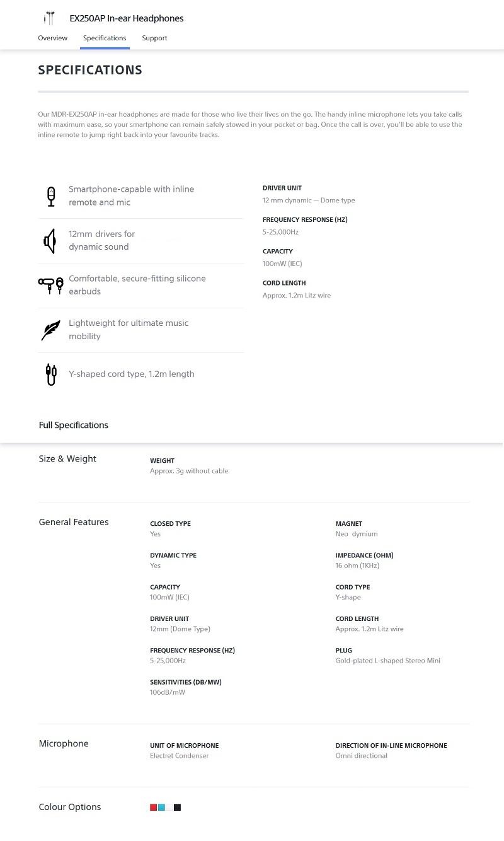Image resolution: width=504 pixels, height=841 pixels.
Task: Choose the white colour option
Action: pyautogui.click(x=169, y=808)
